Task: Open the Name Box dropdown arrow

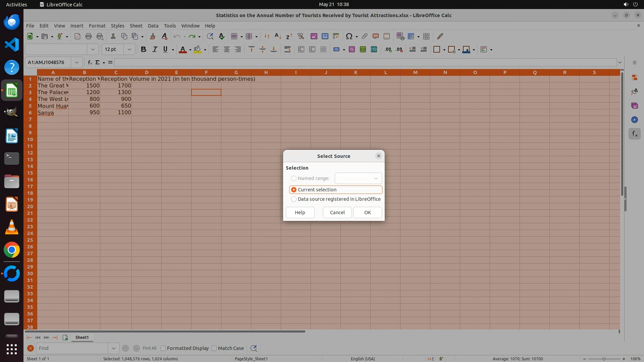Action: (x=77, y=62)
